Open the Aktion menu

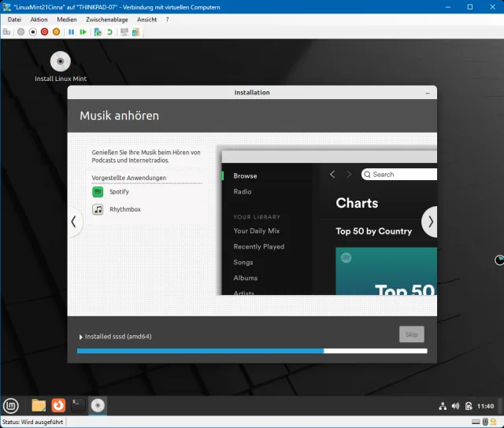[x=39, y=19]
